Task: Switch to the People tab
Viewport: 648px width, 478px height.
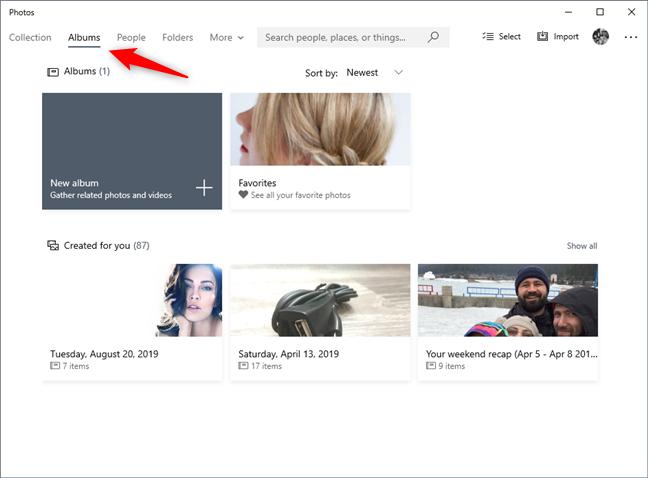Action: (x=131, y=38)
